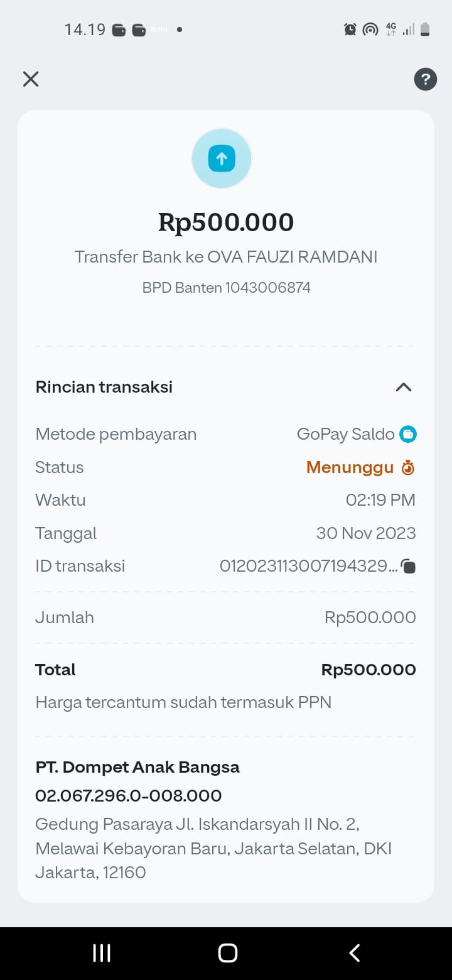
Task: Close the transaction detail screen
Action: (x=31, y=79)
